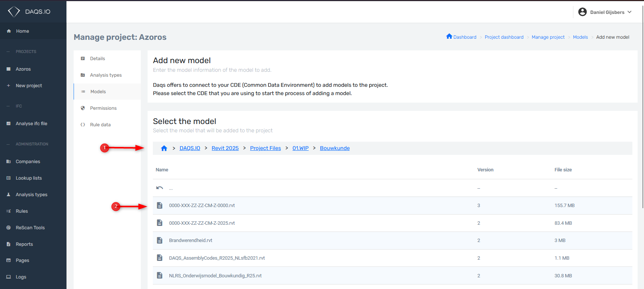Viewport: 644px width, 289px height.
Task: Click the Reports document icon
Action: coord(9,244)
